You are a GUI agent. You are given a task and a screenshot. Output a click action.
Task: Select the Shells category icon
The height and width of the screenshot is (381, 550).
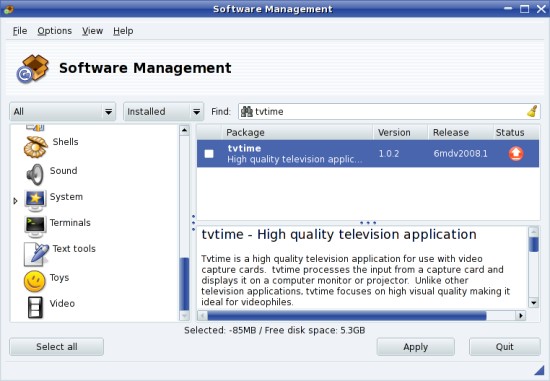pos(35,147)
